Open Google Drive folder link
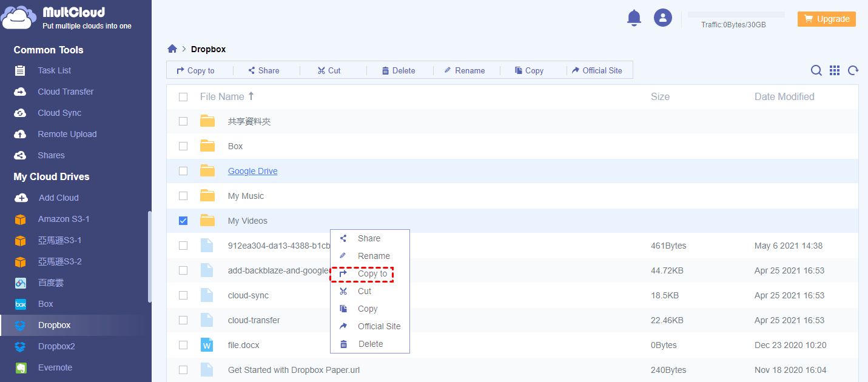This screenshot has width=868, height=382. 253,171
